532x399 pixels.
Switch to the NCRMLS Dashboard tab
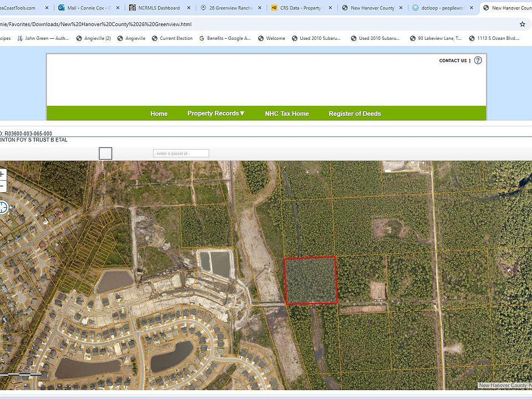pos(158,8)
